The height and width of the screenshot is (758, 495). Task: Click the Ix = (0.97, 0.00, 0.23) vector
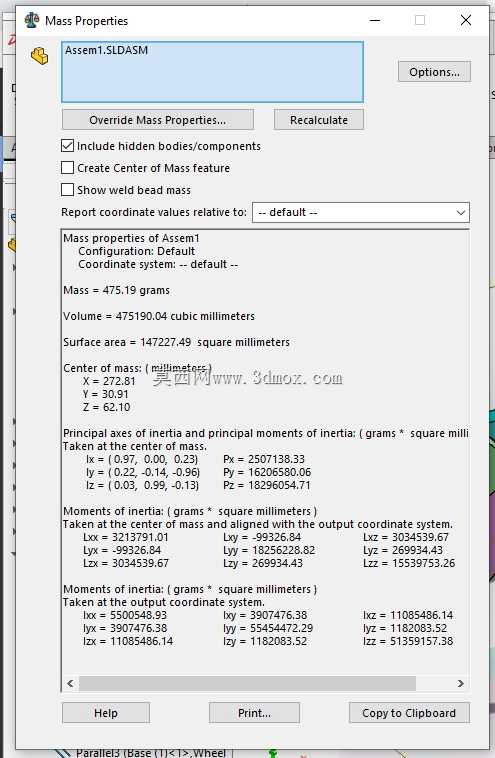(142, 459)
